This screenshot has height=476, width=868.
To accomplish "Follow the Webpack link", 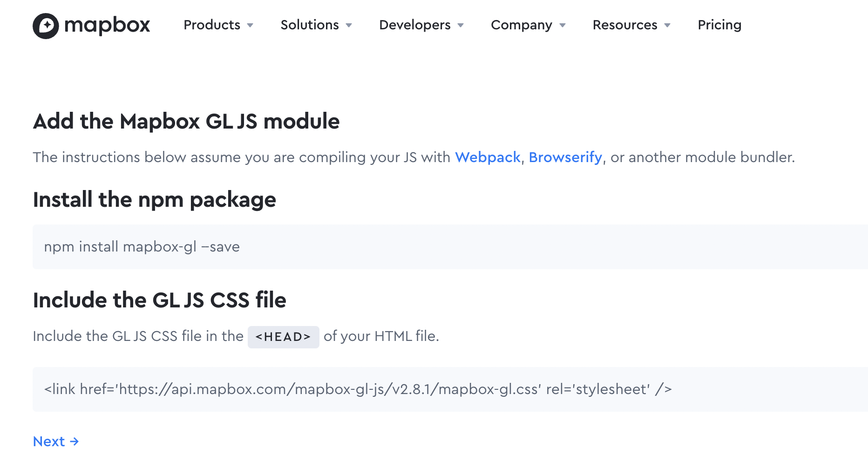I will tap(488, 157).
